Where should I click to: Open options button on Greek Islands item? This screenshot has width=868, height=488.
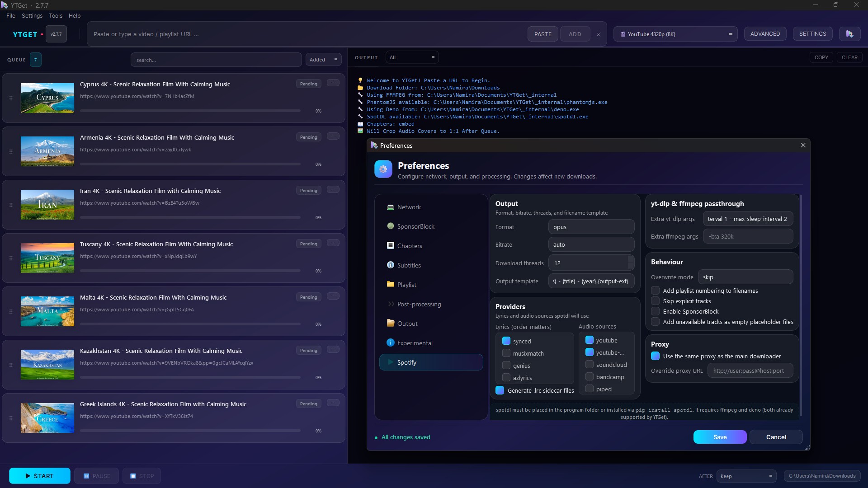tap(333, 403)
